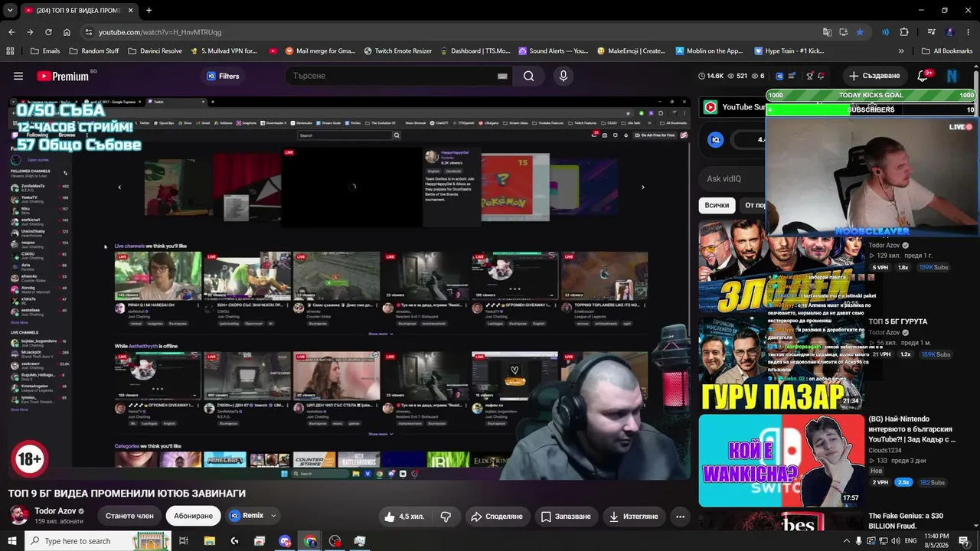Open the Davinci Resolve bookmark folder
This screenshot has height=551, width=980.
pyautogui.click(x=155, y=51)
